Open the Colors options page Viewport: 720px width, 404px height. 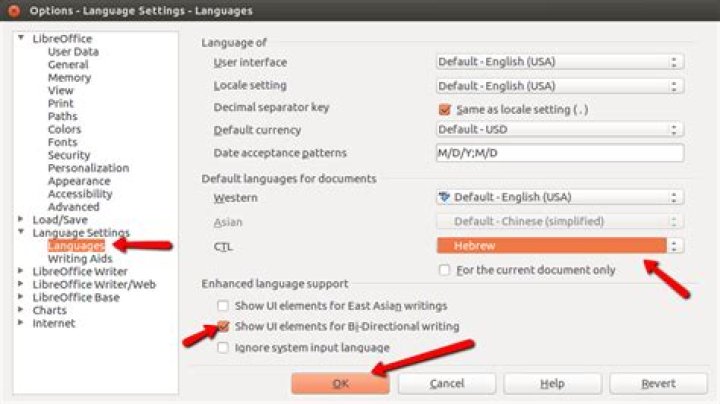tap(64, 129)
